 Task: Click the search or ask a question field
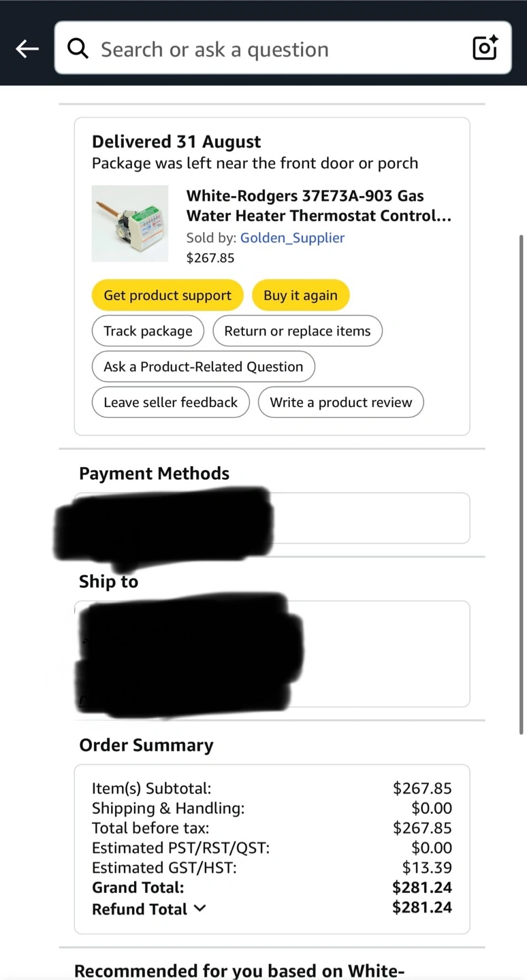(283, 48)
